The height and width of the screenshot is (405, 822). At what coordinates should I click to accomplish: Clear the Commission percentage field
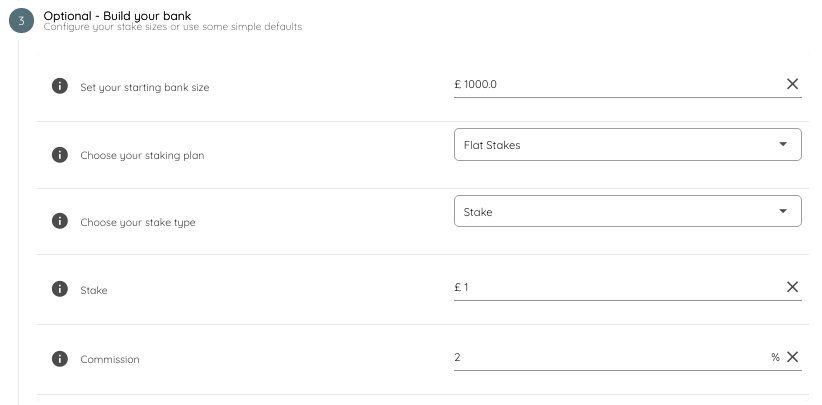(x=792, y=357)
